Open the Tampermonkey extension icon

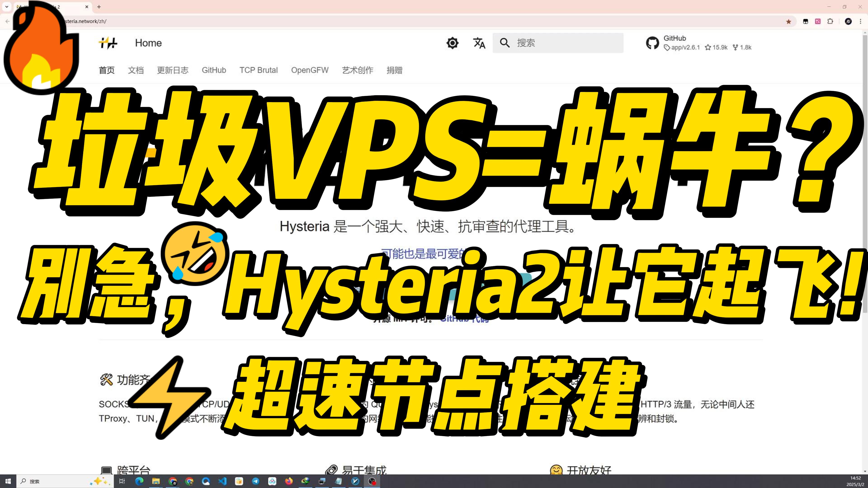pos(806,21)
